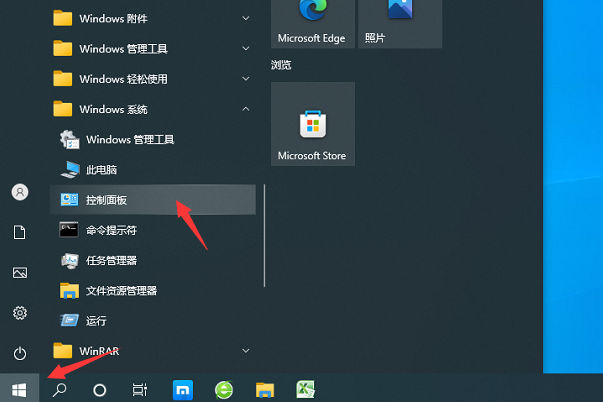
Task: Click the Windows 附件 folder label
Action: [113, 18]
